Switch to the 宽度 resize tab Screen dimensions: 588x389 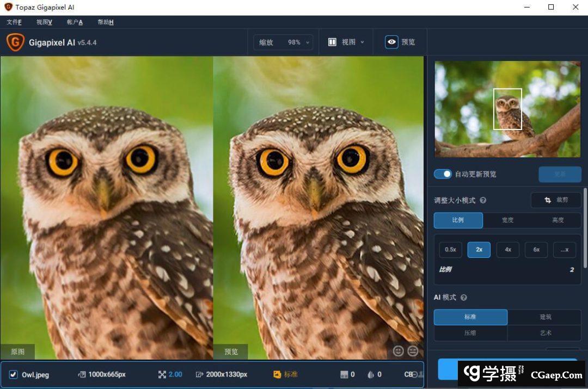(507, 220)
